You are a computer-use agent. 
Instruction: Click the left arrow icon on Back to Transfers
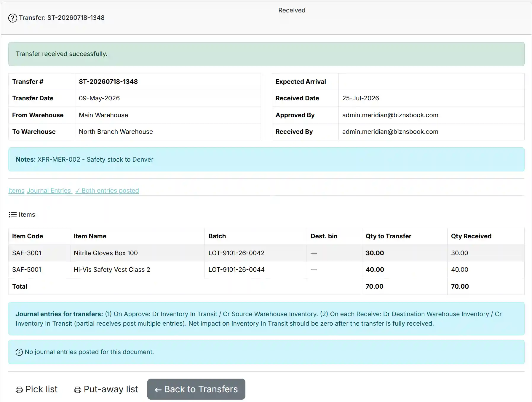pos(158,390)
